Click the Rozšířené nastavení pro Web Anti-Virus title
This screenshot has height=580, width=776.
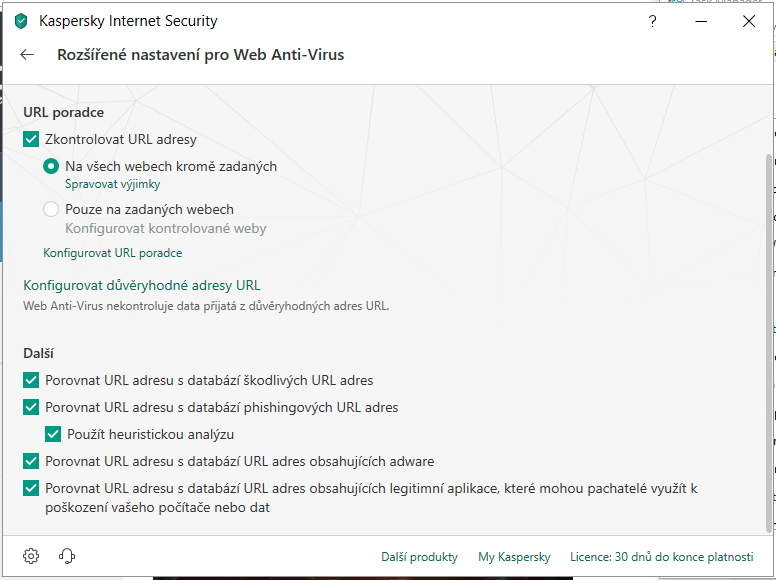pyautogui.click(x=200, y=54)
